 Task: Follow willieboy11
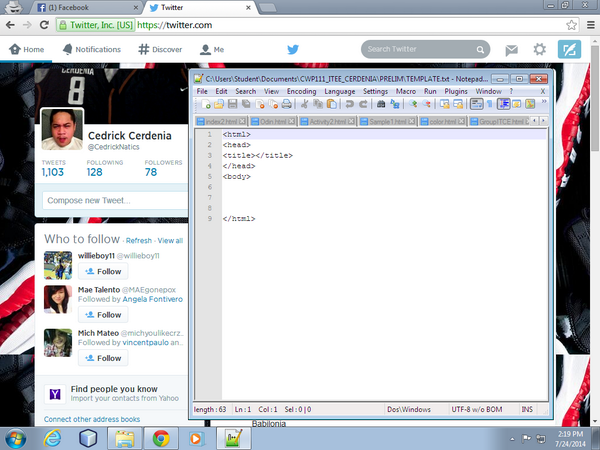(x=103, y=271)
